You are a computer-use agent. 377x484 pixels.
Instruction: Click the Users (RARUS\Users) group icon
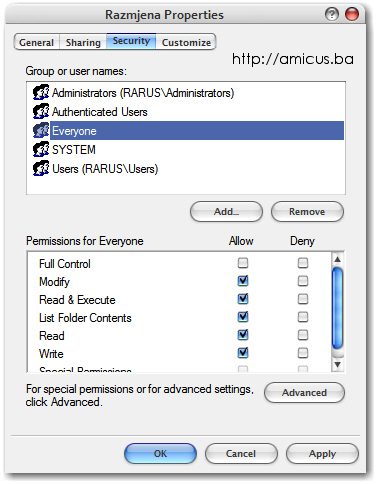pos(41,169)
